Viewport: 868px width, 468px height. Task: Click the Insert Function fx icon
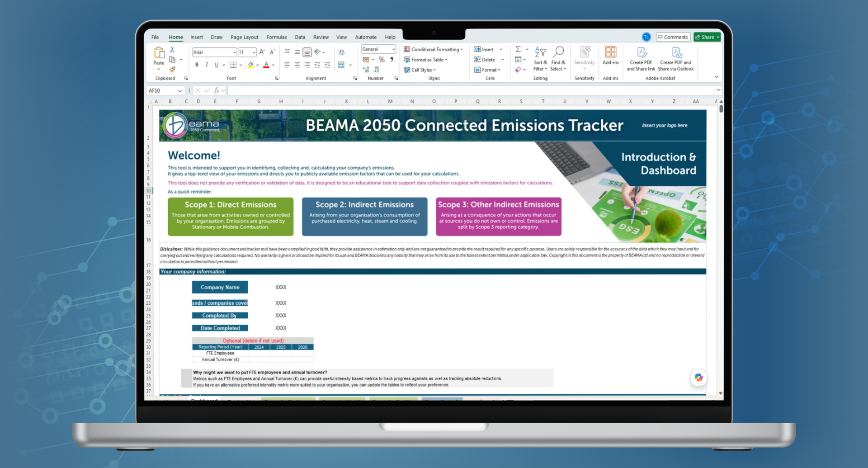pos(217,90)
